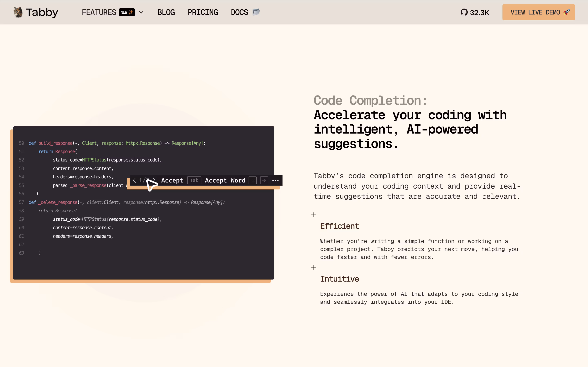Click the GitHub star count icon

click(x=464, y=12)
